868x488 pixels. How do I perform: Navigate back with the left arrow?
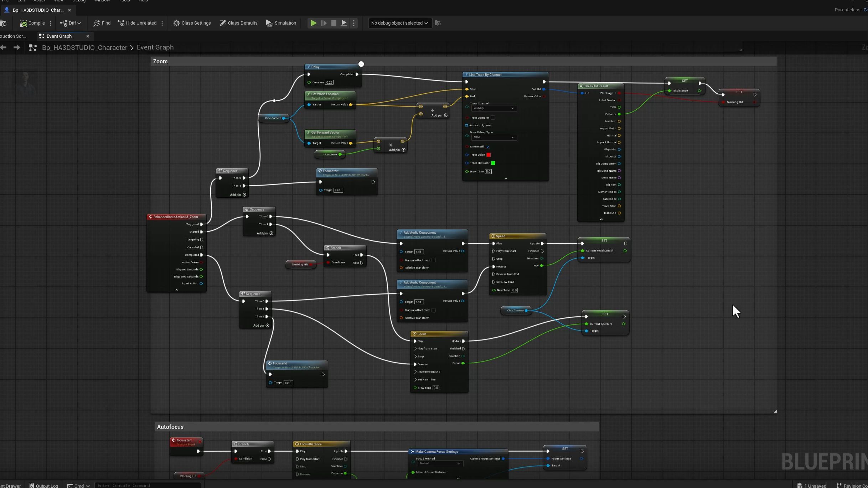click(x=4, y=47)
